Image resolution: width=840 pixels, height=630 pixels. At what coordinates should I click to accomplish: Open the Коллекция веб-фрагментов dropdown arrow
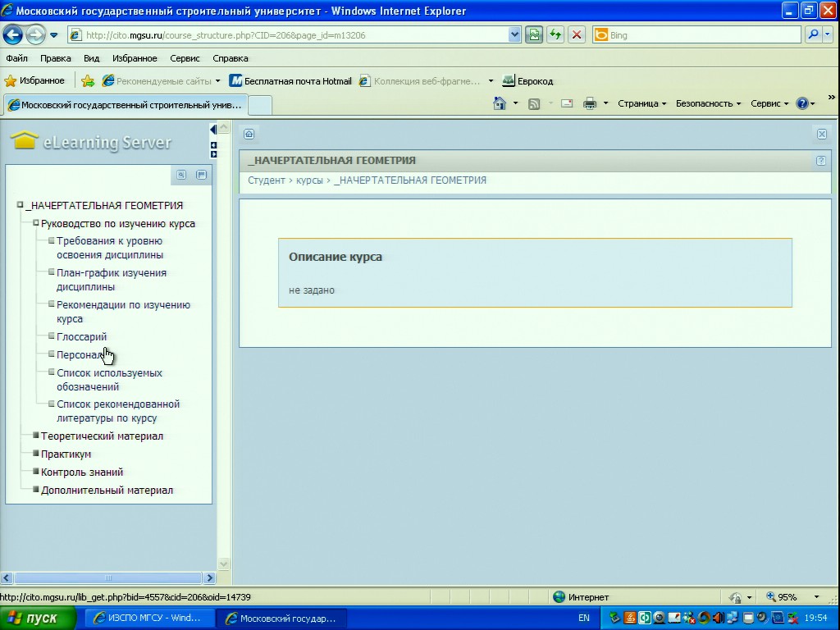(491, 81)
